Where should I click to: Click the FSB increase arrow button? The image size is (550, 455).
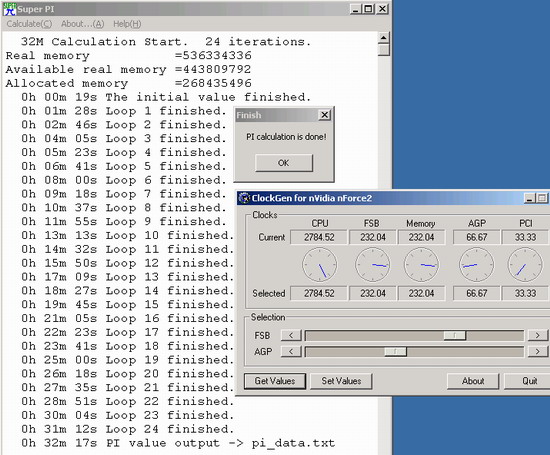click(537, 335)
